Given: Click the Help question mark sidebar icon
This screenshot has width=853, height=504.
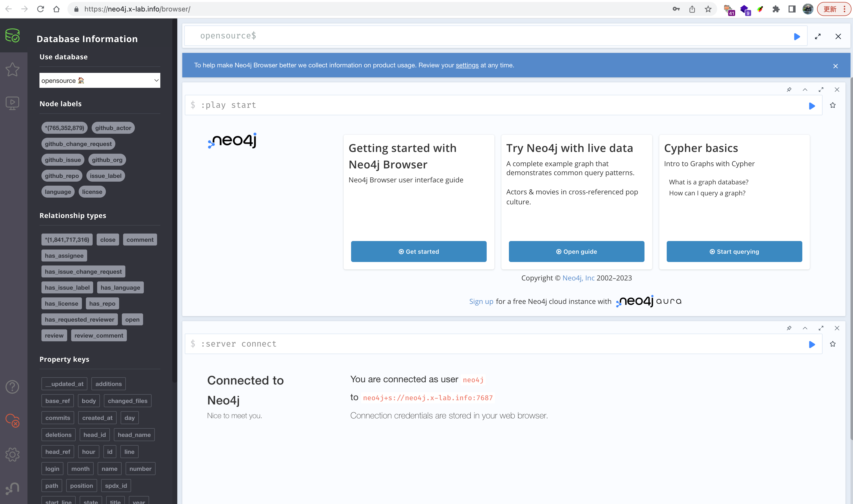Looking at the screenshot, I should coord(12,387).
